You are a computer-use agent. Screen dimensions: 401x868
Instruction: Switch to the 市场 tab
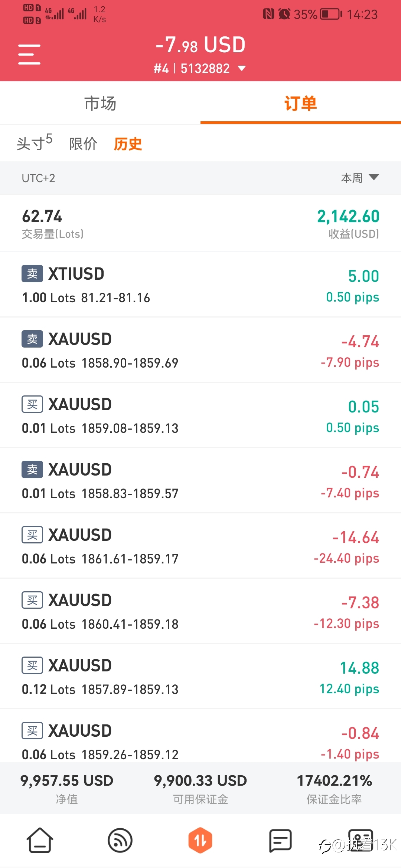tap(100, 103)
